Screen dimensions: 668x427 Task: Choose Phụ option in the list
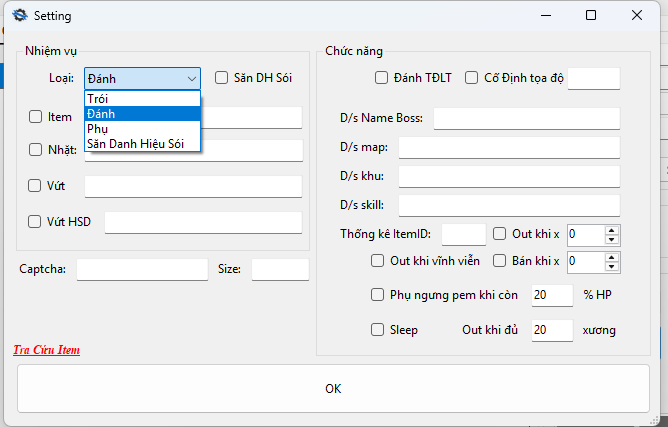[x=98, y=129]
